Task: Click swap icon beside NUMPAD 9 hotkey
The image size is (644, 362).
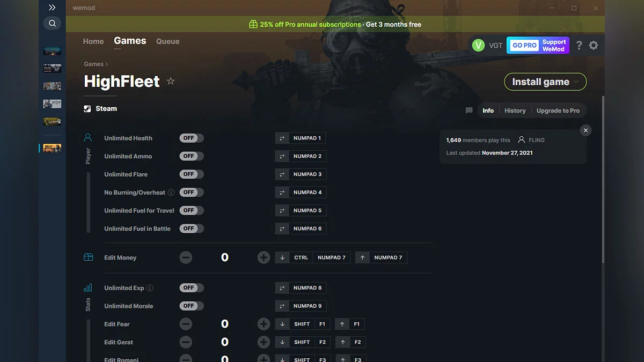Action: point(282,306)
